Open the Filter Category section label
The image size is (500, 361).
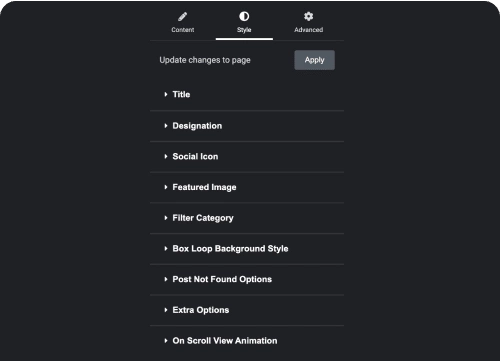coord(203,218)
